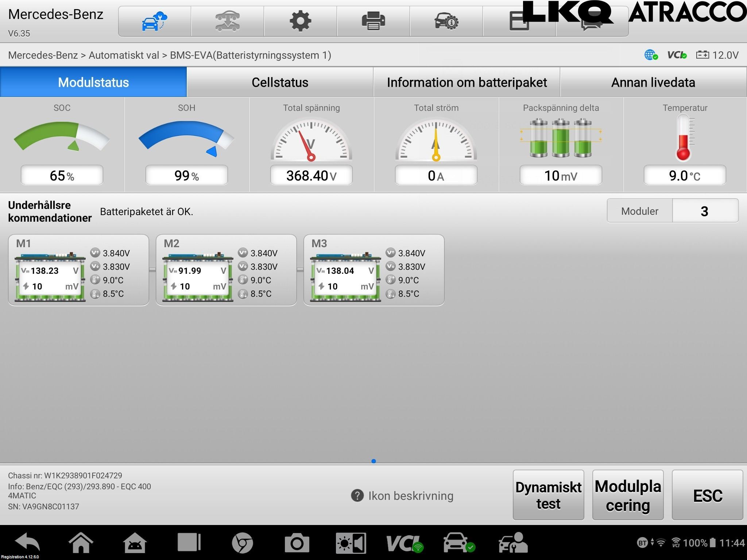Tap the 12.0V battery voltage indicator
The width and height of the screenshot is (747, 560).
[x=717, y=55]
